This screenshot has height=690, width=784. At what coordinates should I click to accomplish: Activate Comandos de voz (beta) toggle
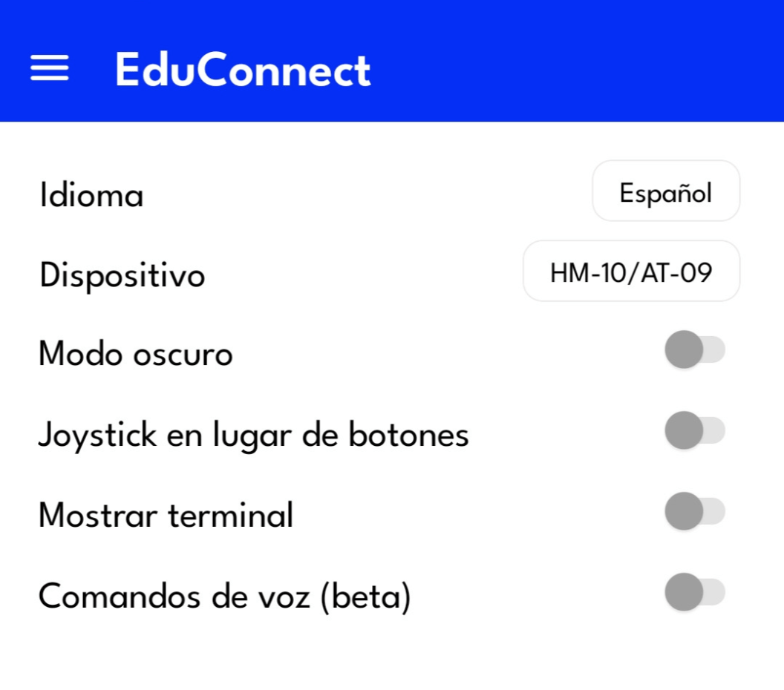pos(695,592)
